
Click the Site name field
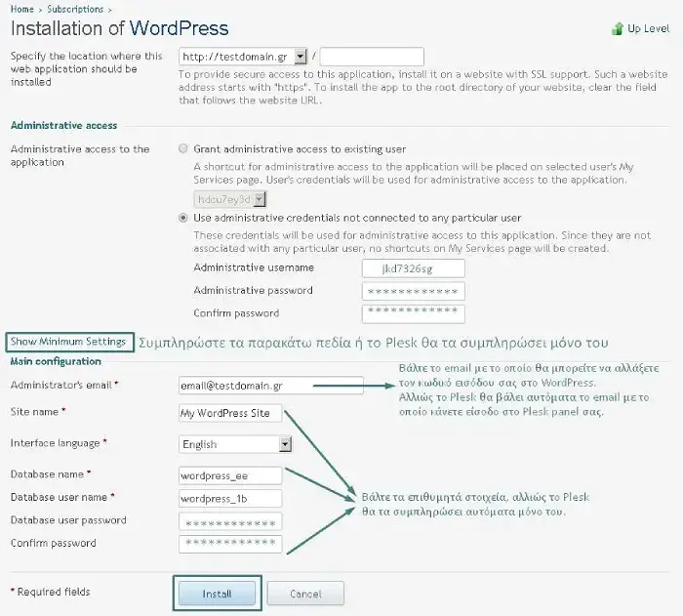point(230,413)
